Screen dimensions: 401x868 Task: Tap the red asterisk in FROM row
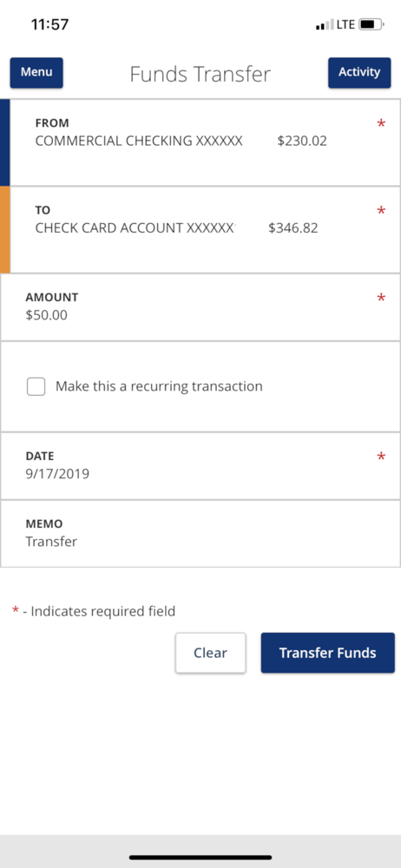pyautogui.click(x=381, y=124)
